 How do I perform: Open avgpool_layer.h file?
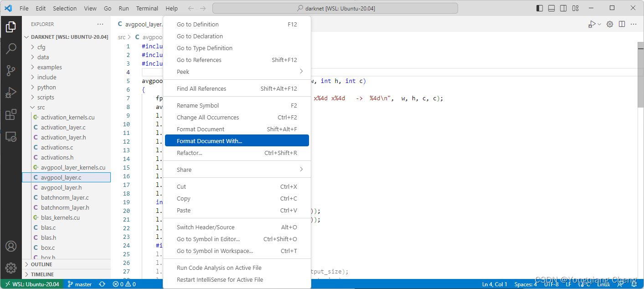66,187
